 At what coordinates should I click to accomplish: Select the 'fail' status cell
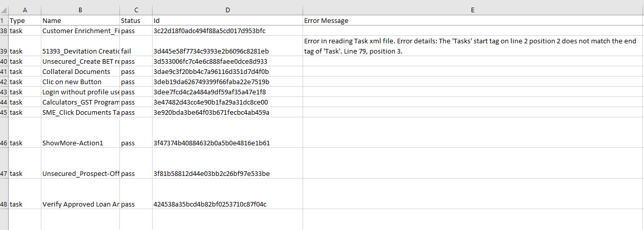tap(136, 51)
